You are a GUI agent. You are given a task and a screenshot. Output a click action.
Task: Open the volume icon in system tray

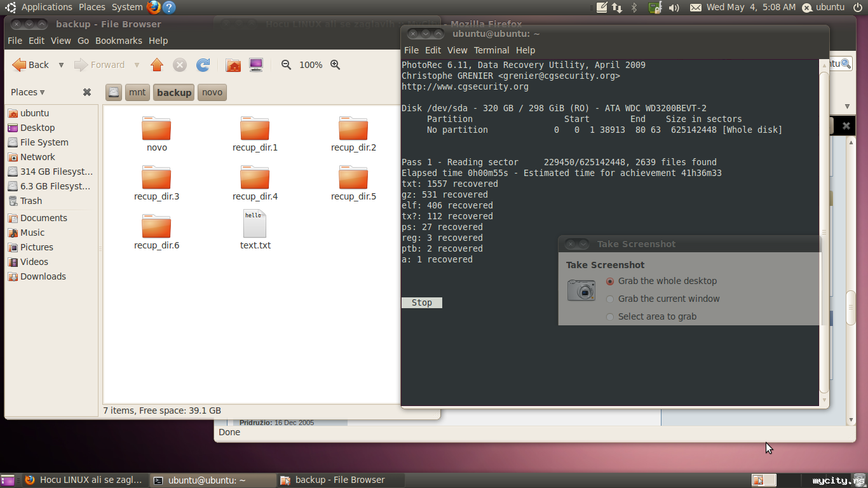click(x=674, y=8)
